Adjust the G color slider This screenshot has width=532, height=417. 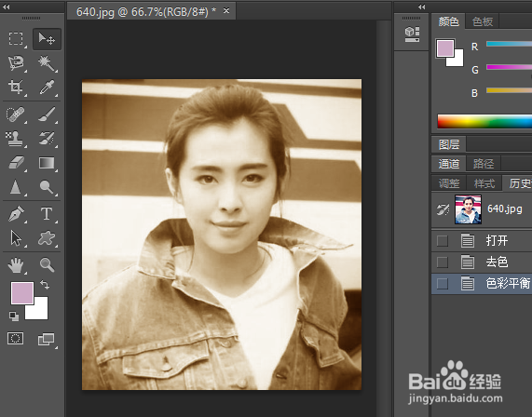[509, 67]
